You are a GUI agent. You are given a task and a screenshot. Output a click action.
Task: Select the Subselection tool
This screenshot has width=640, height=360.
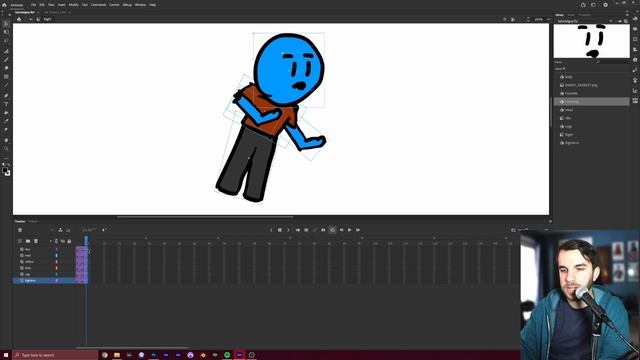(6, 32)
